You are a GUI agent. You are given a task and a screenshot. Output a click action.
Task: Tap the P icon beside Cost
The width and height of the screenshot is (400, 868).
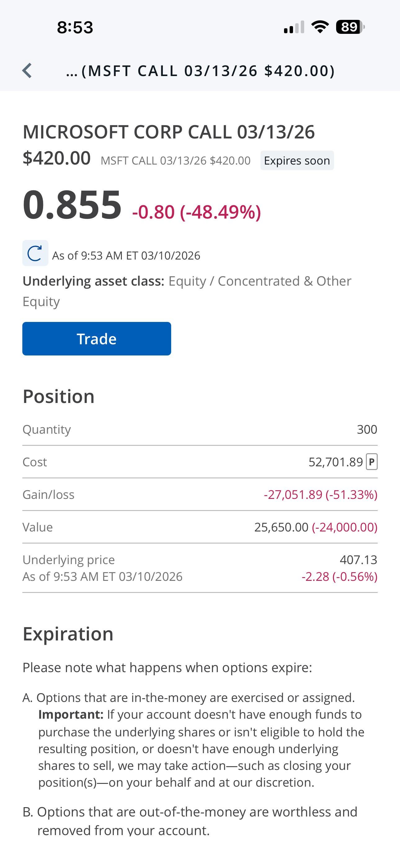[372, 462]
